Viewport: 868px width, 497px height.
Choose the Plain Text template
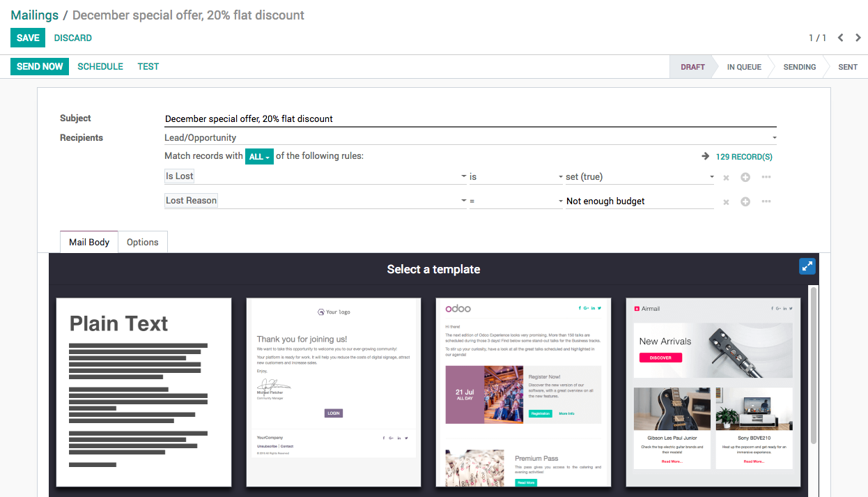pos(144,392)
